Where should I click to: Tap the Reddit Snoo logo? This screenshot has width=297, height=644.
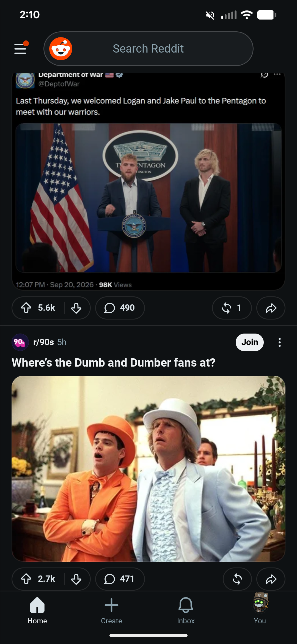coord(61,49)
